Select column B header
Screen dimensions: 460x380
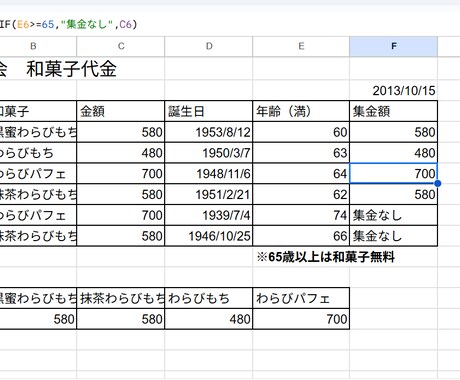33,46
